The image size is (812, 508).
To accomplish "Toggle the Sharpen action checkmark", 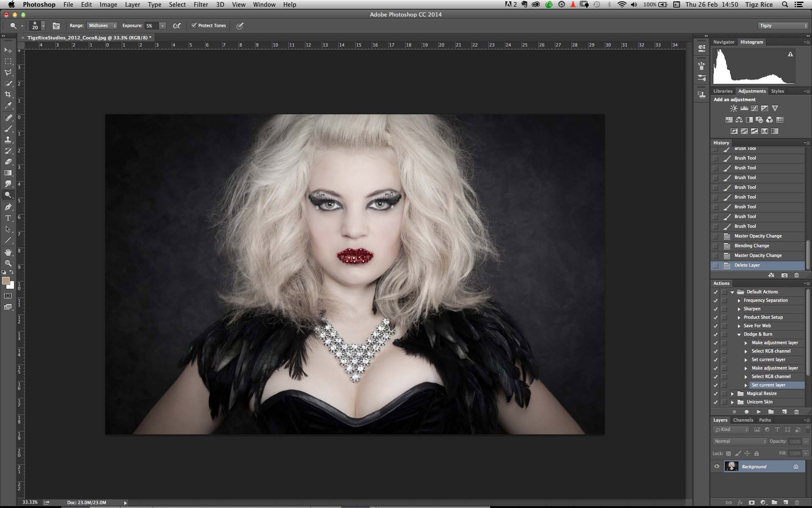I will click(x=716, y=309).
